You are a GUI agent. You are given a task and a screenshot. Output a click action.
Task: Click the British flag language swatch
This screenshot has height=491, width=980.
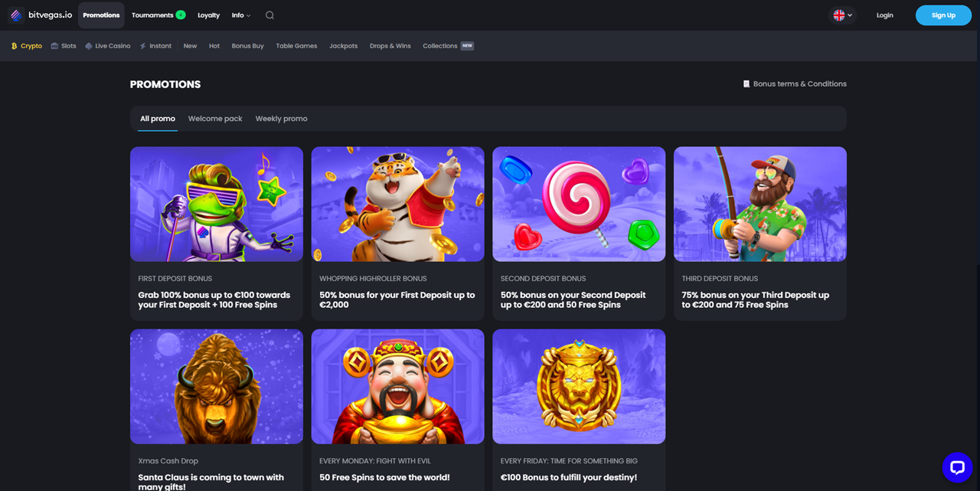coord(838,15)
